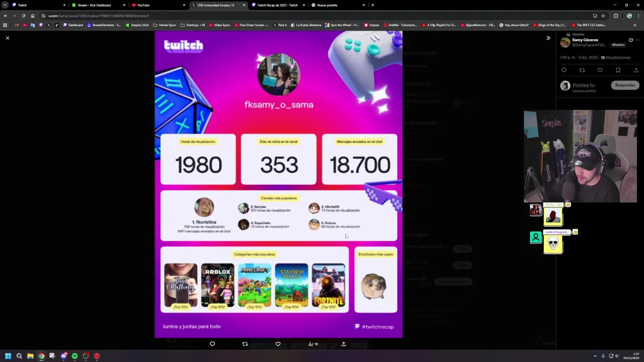
Task: Open Gmail bookmark icon
Action: tap(17, 25)
